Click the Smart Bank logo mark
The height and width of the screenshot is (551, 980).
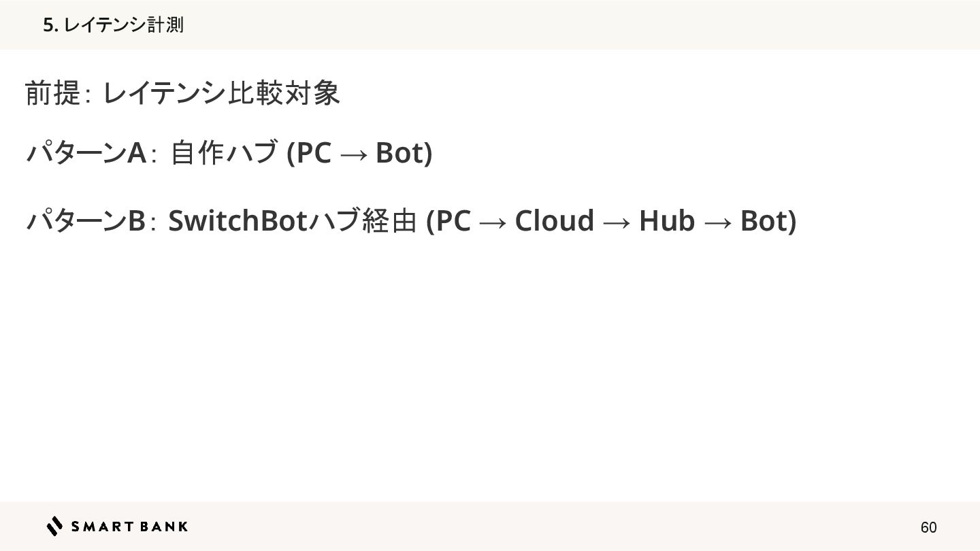[55, 526]
